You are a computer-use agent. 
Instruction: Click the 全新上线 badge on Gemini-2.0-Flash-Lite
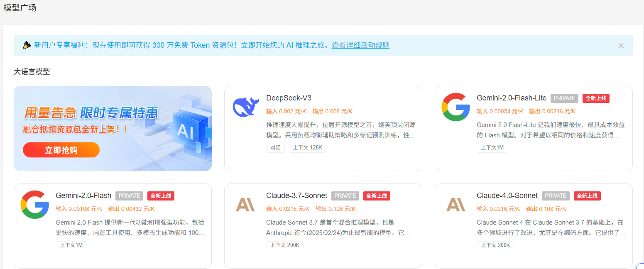tap(596, 98)
